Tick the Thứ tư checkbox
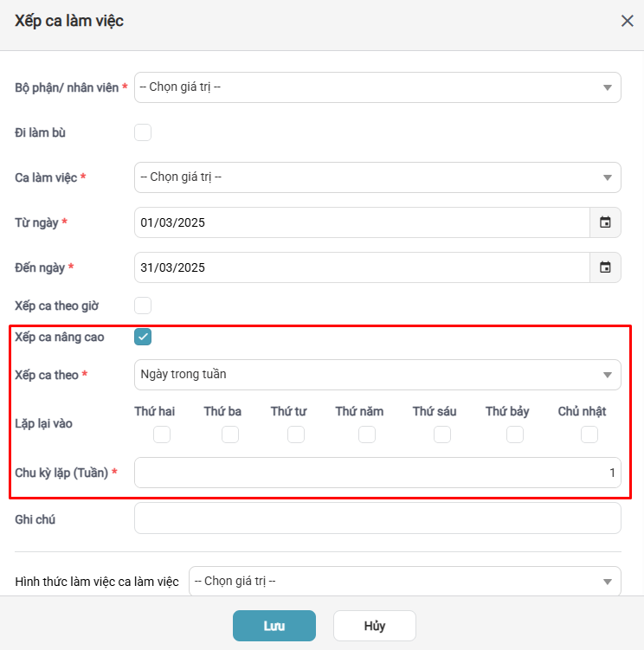 [x=296, y=434]
